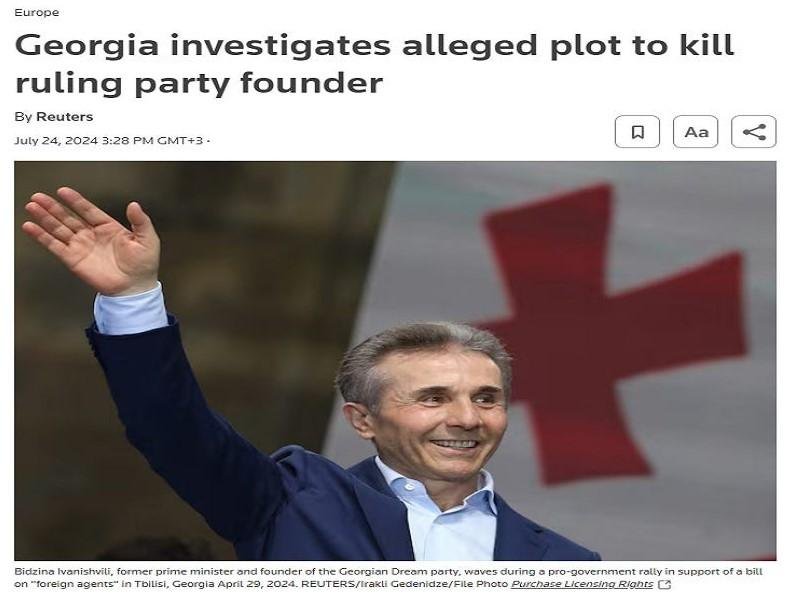The image size is (796, 597).
Task: Click caption name "Bidzina Ivanishvili"
Action: tap(60, 572)
